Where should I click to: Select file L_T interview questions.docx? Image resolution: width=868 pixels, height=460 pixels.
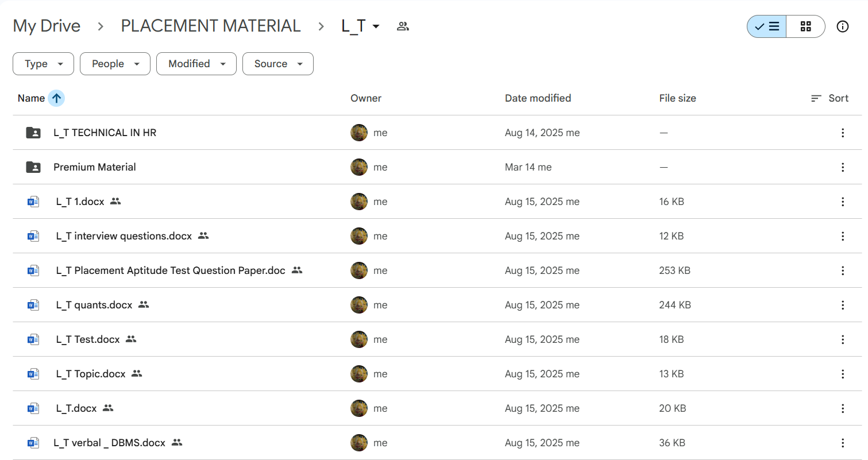point(124,236)
